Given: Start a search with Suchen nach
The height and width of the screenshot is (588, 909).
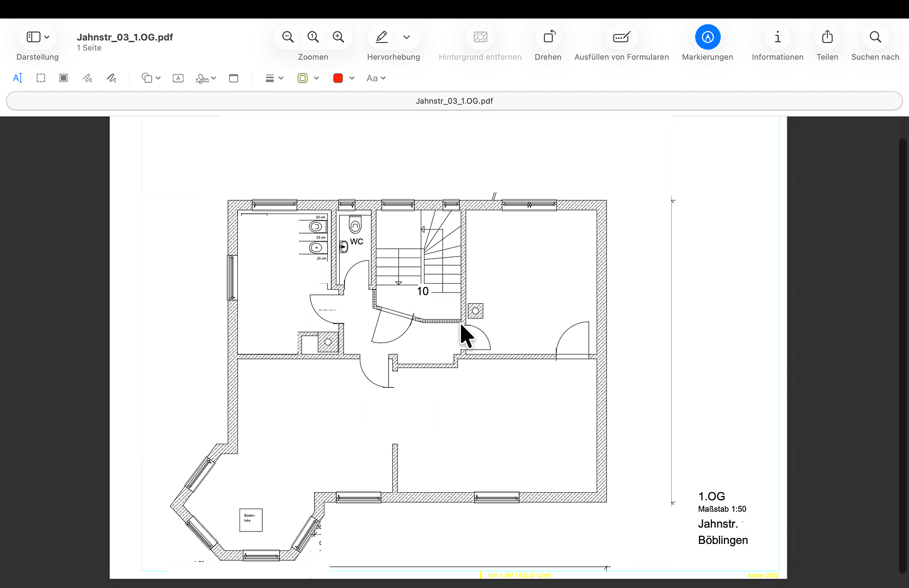Looking at the screenshot, I should (875, 37).
